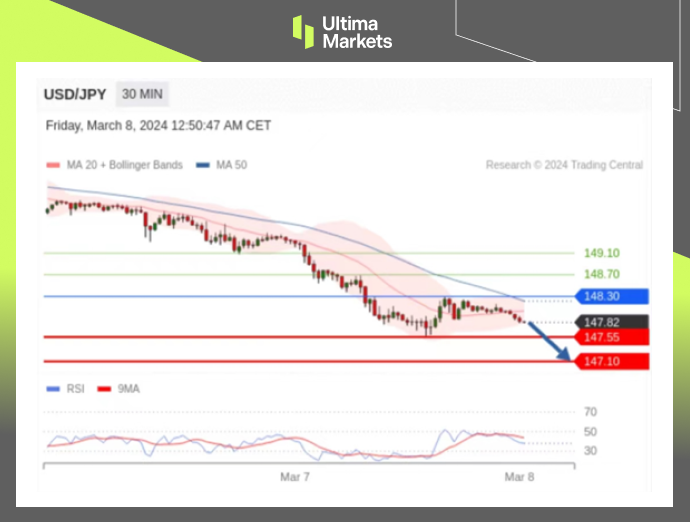Click the red 147.55 support price tag
The height and width of the screenshot is (522, 690).
tap(612, 337)
